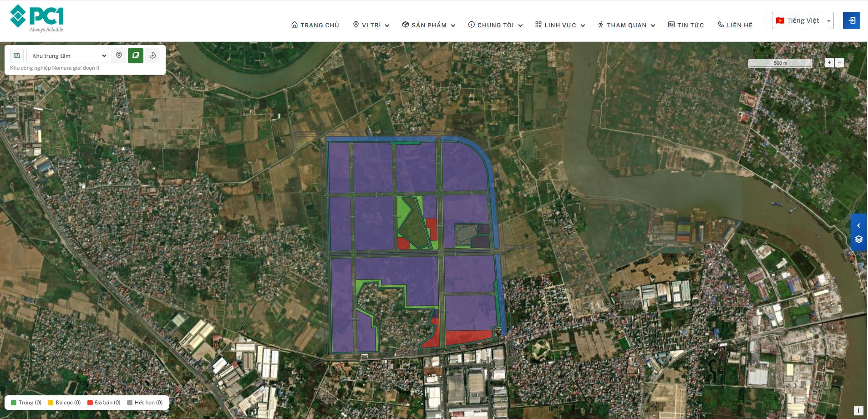
Task: Click the map view icon button
Action: pyautogui.click(x=17, y=56)
